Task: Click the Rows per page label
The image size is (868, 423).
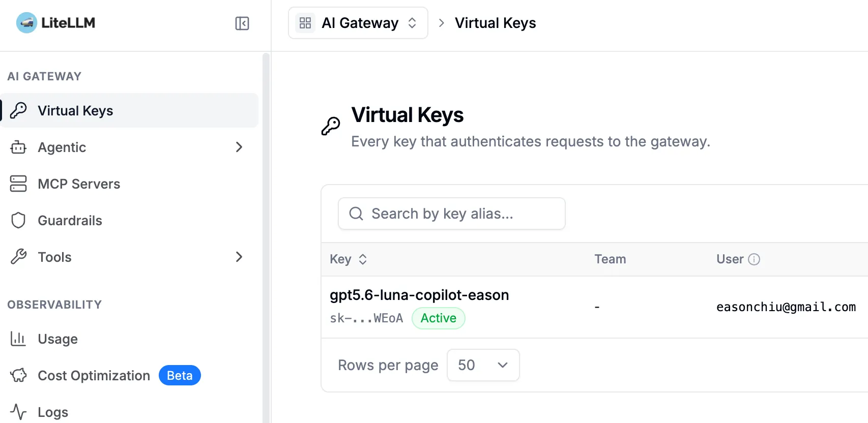Action: click(388, 365)
